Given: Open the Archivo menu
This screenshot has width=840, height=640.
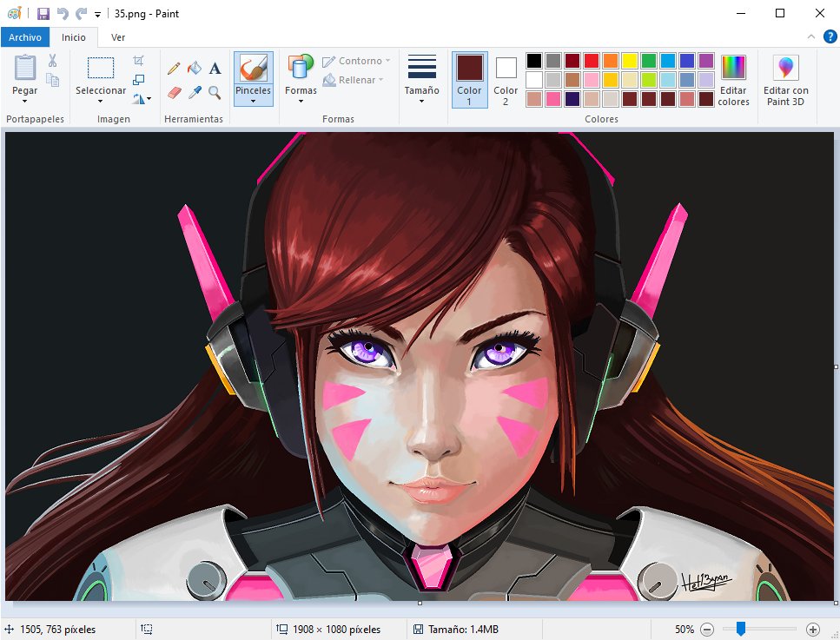Looking at the screenshot, I should (x=25, y=37).
